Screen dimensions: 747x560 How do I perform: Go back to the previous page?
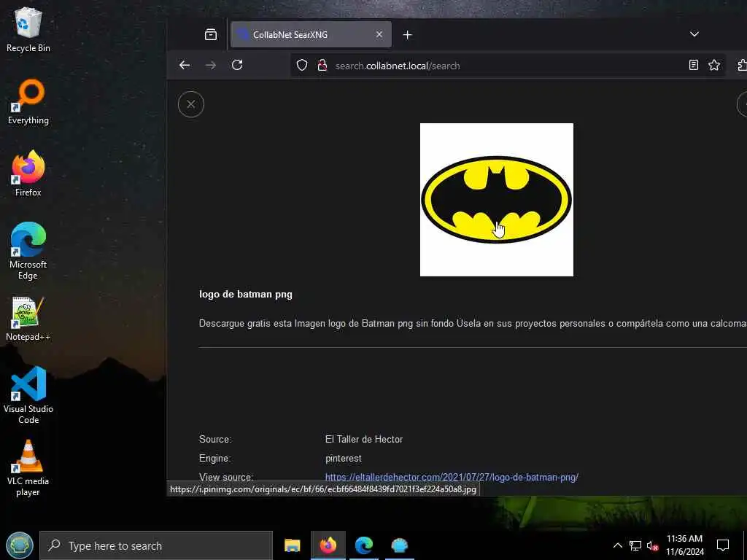click(x=185, y=65)
